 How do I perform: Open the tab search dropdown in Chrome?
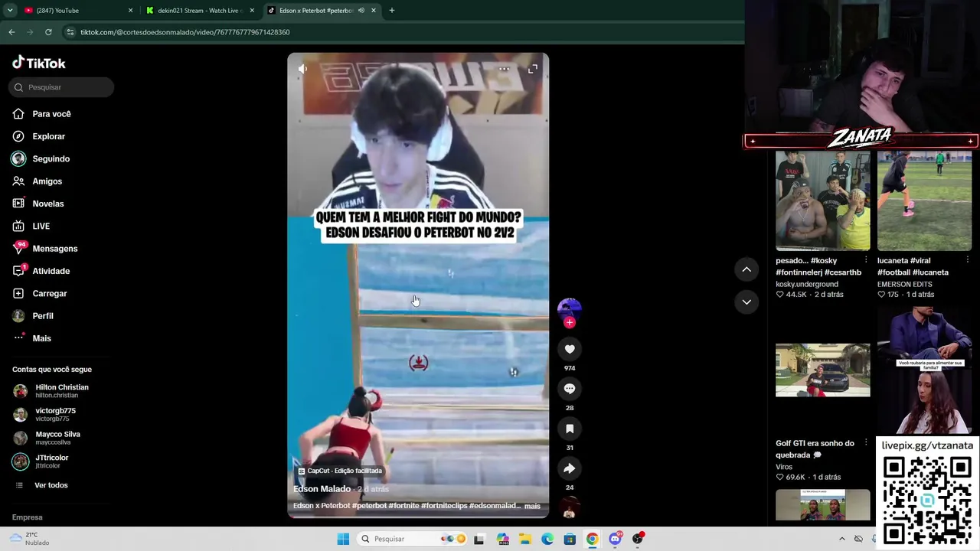click(x=10, y=11)
